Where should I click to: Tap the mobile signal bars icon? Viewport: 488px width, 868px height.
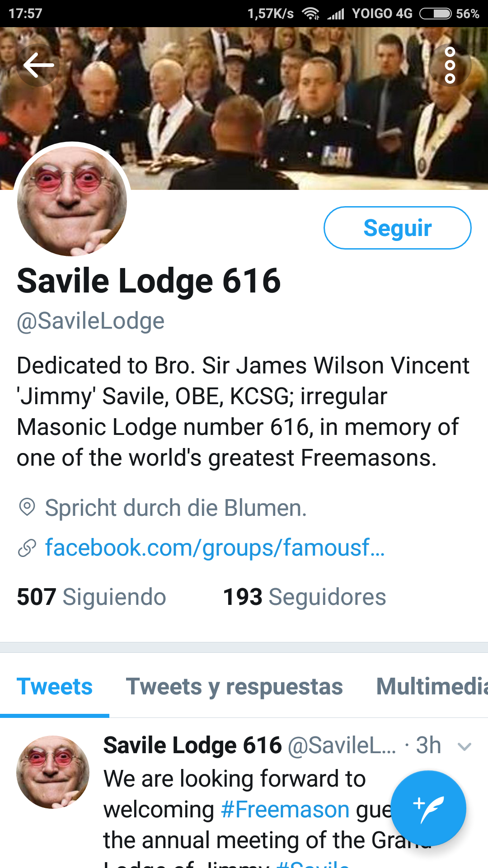tap(336, 14)
